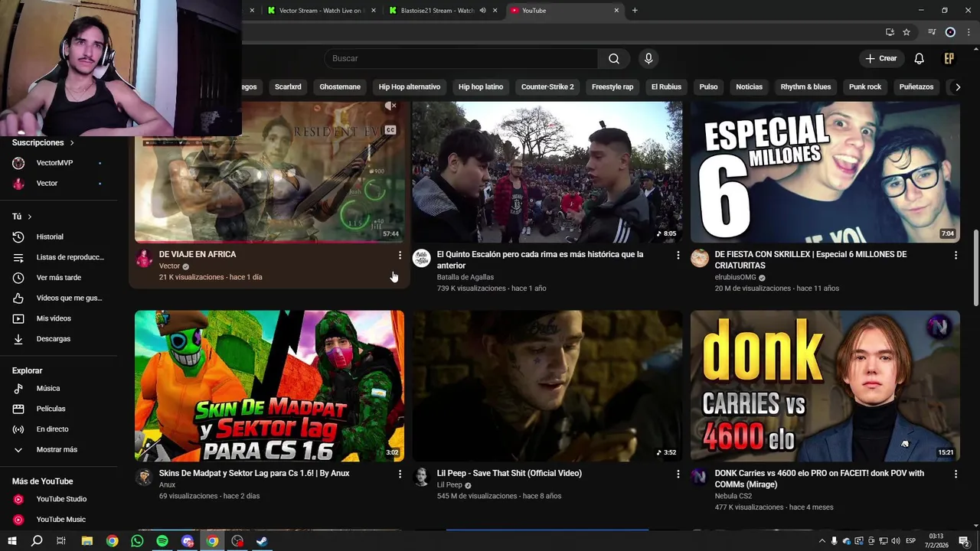Filter by Puñetazos chip
The width and height of the screenshot is (980, 551).
[x=916, y=87]
